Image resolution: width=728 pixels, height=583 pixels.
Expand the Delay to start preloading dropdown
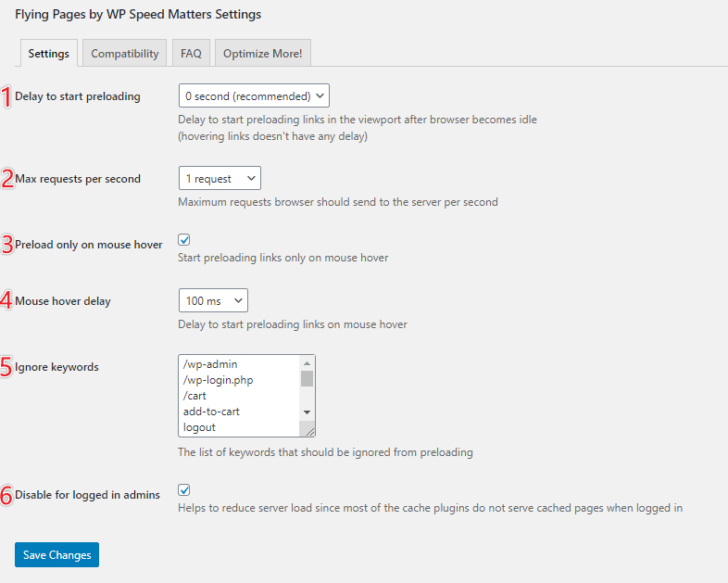pyautogui.click(x=253, y=95)
